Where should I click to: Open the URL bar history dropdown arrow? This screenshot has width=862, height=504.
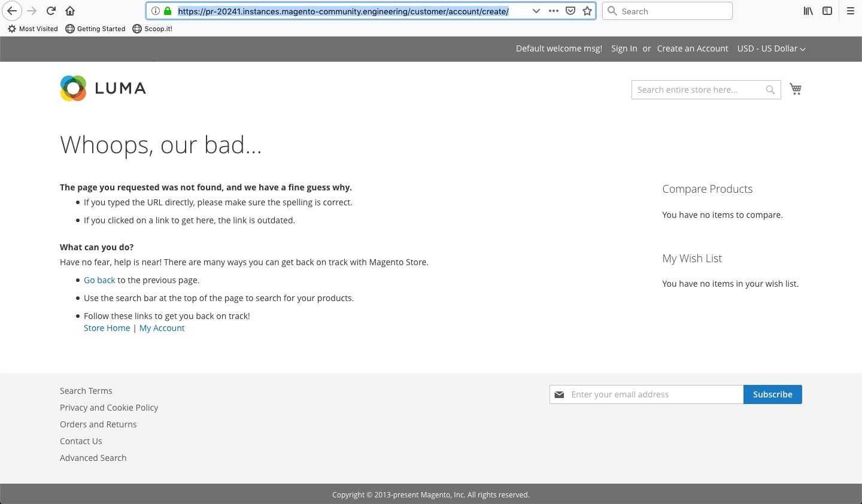536,11
